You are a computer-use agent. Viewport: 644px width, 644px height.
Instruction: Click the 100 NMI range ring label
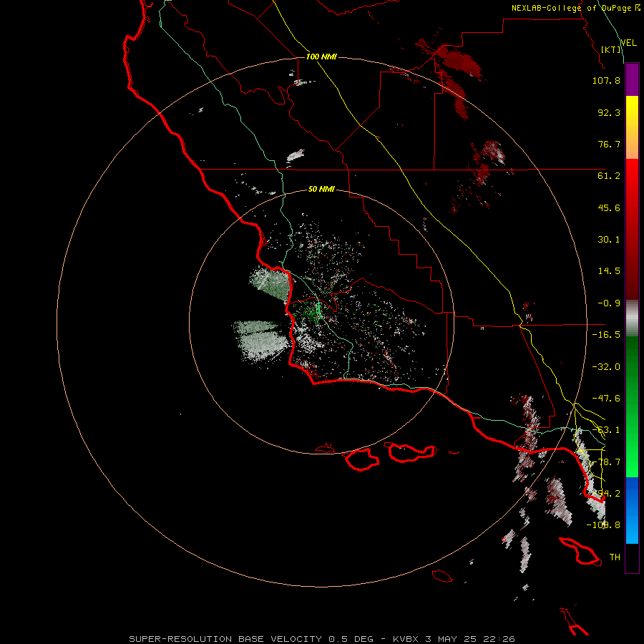(x=321, y=57)
